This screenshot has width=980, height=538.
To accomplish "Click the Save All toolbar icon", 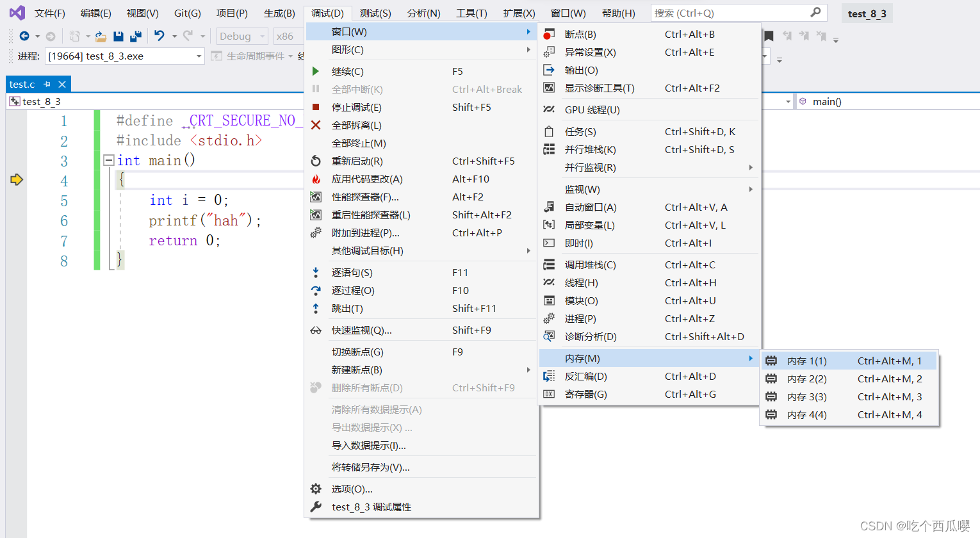I will pyautogui.click(x=137, y=36).
